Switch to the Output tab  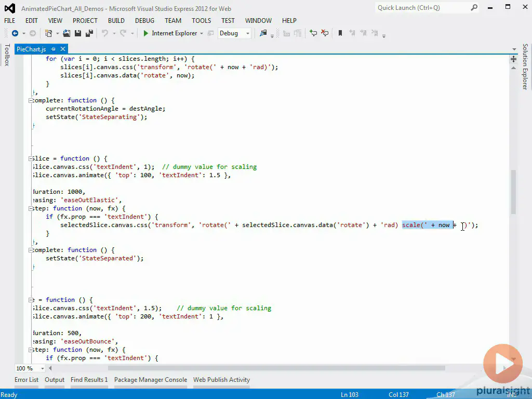(x=54, y=380)
